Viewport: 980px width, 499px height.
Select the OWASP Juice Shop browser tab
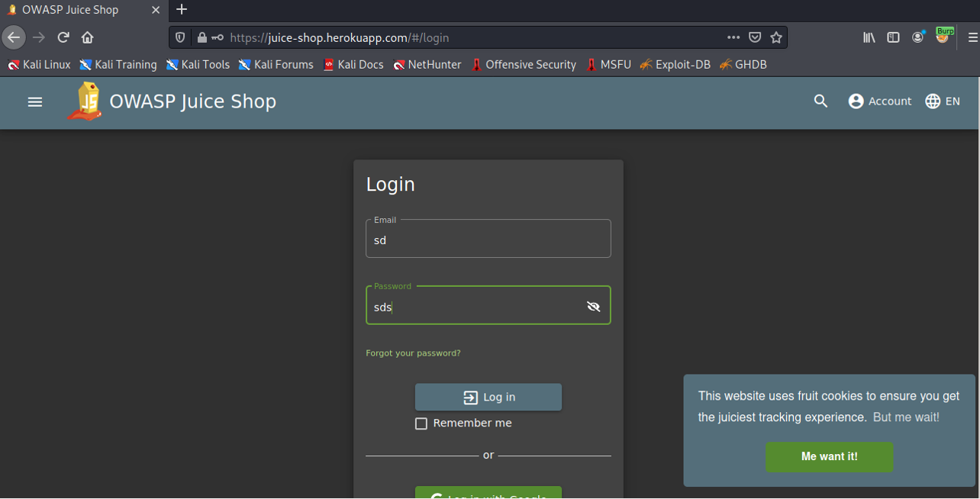click(83, 10)
